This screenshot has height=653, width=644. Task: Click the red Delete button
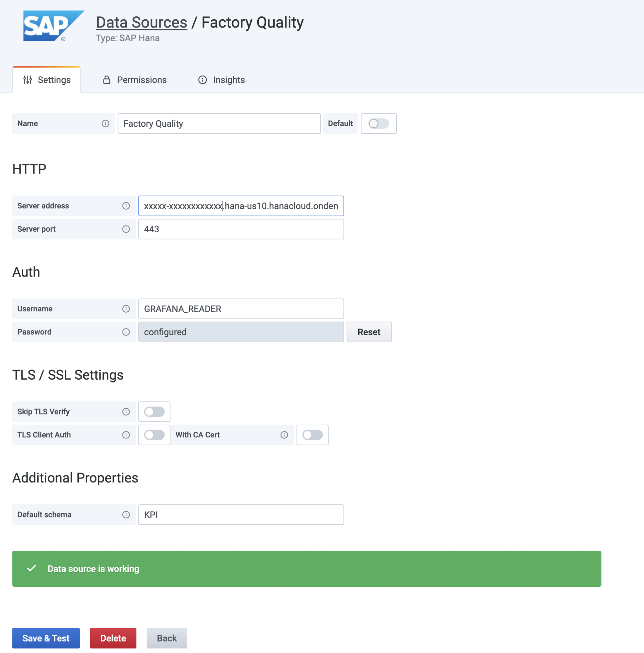[113, 638]
